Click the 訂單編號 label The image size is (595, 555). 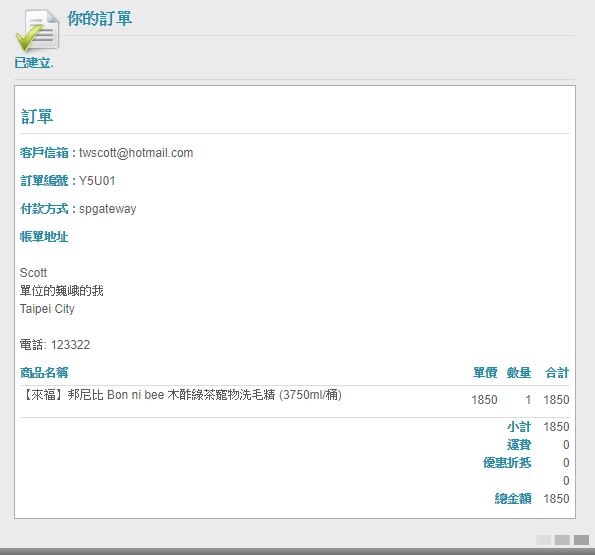(x=44, y=181)
